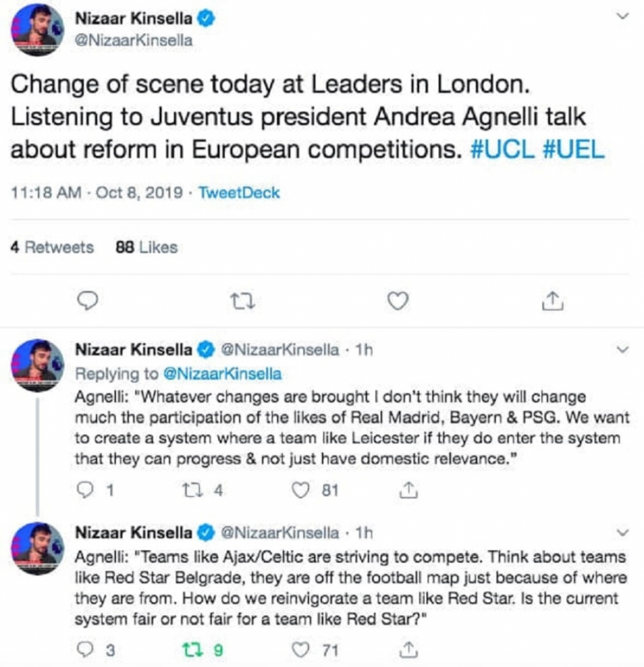The width and height of the screenshot is (644, 667).
Task: Expand options chevron on Leicester reply tweet
Action: (622, 350)
